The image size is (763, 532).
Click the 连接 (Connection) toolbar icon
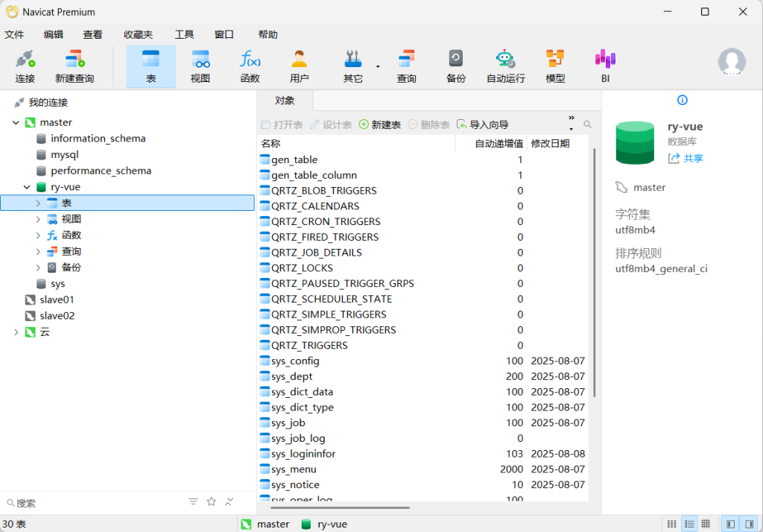coord(25,66)
